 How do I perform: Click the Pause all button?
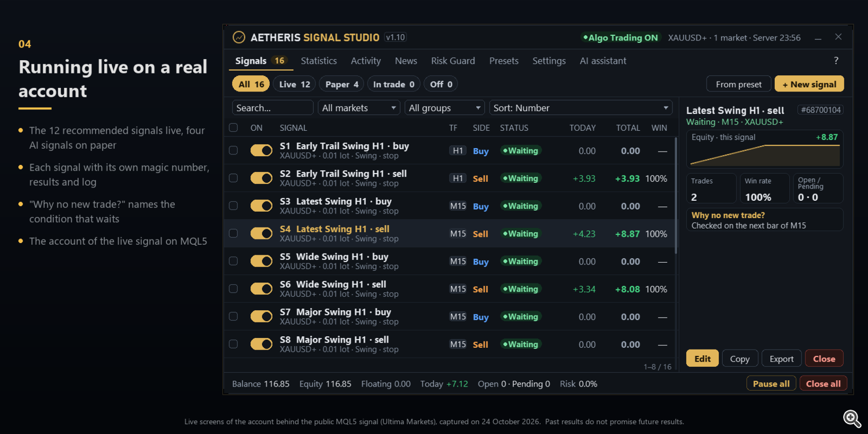771,383
